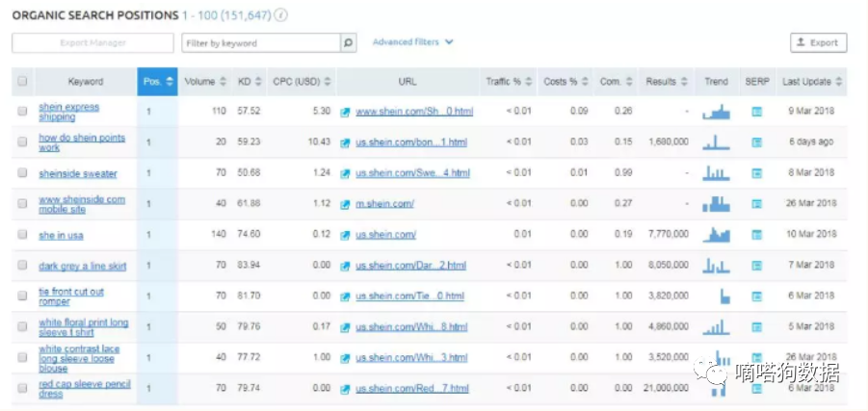Click the URL column header
The width and height of the screenshot is (868, 411).
coord(408,82)
